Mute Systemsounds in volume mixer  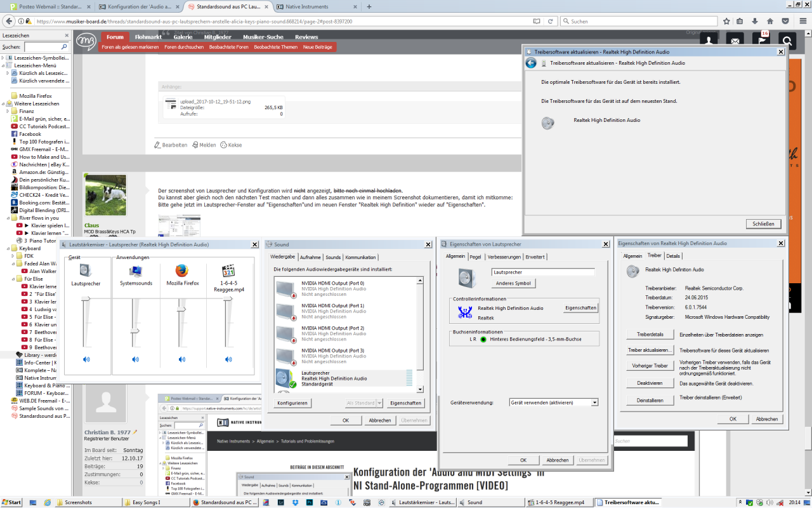(135, 359)
